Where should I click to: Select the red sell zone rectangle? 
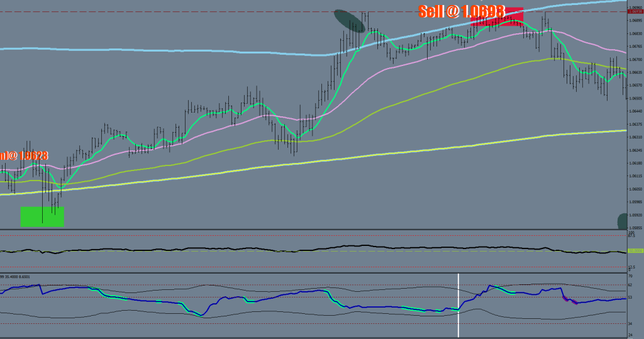tap(513, 18)
